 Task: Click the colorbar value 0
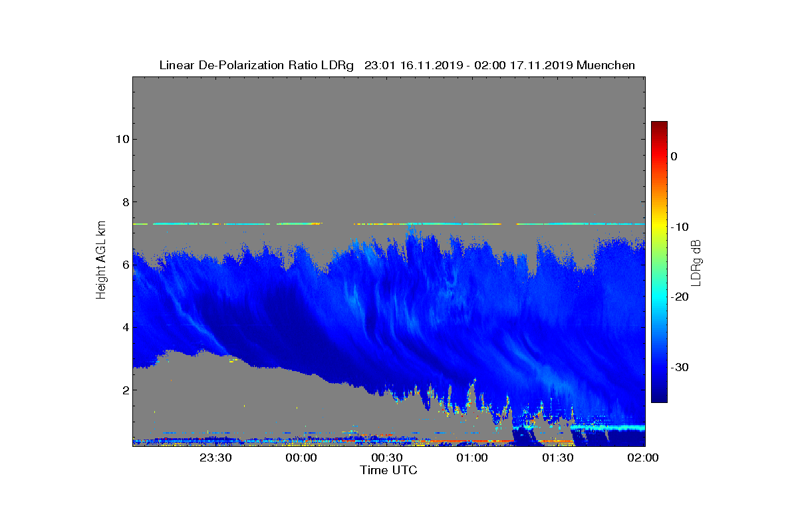[x=674, y=156]
